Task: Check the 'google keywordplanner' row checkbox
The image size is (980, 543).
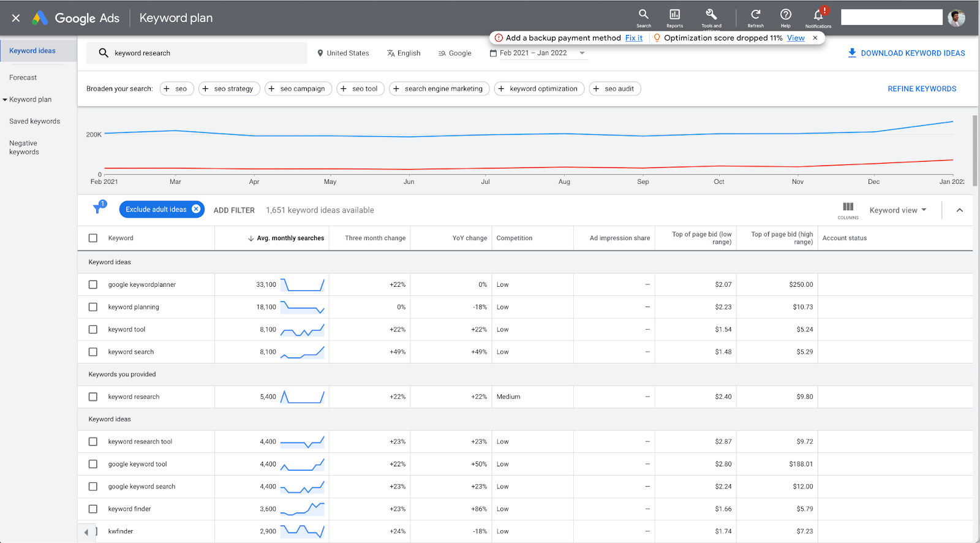Action: tap(93, 285)
